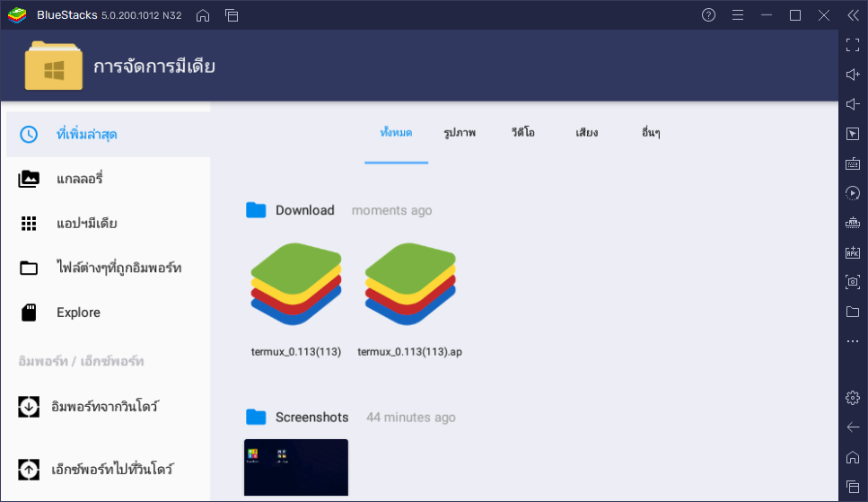Open แอปฯมีเดีย media apps item

(108, 224)
